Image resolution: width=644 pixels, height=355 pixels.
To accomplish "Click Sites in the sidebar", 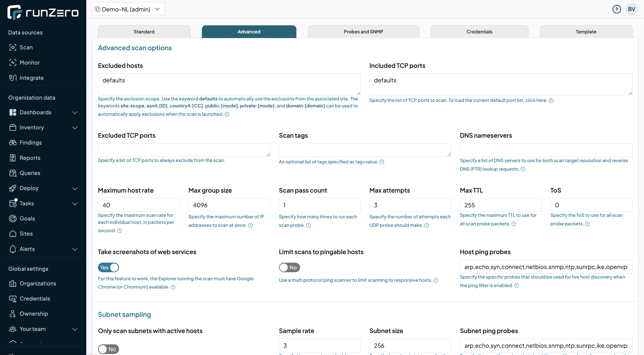I will [26, 234].
